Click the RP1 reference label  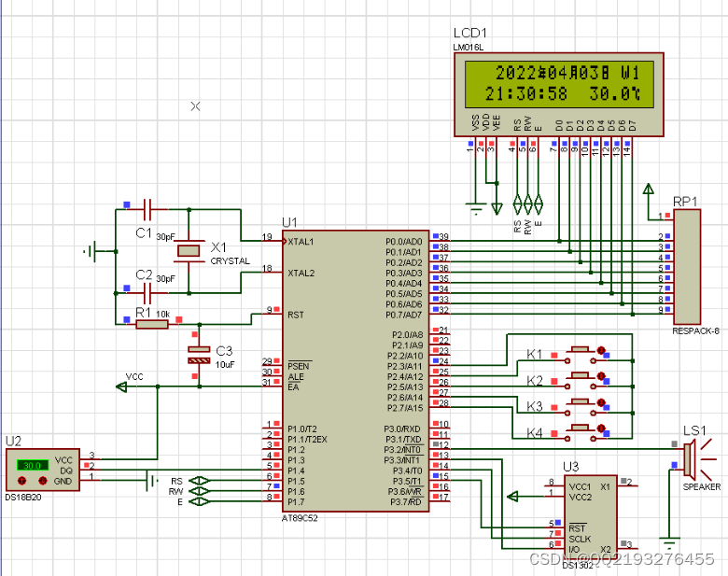pos(685,202)
